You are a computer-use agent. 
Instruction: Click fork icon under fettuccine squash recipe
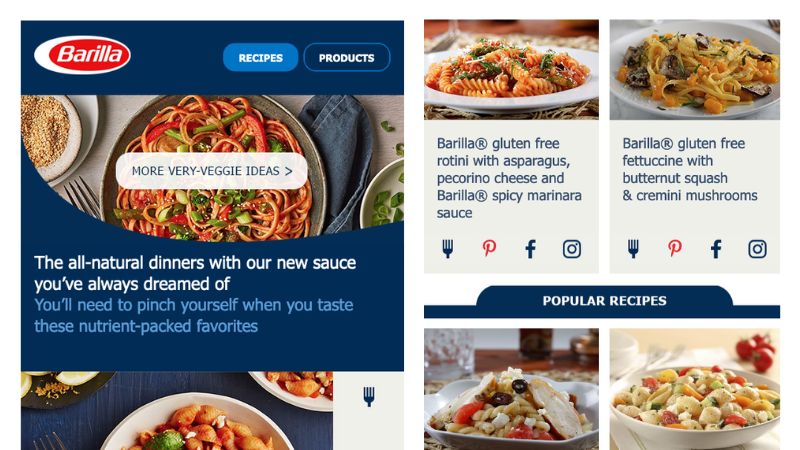pos(633,249)
